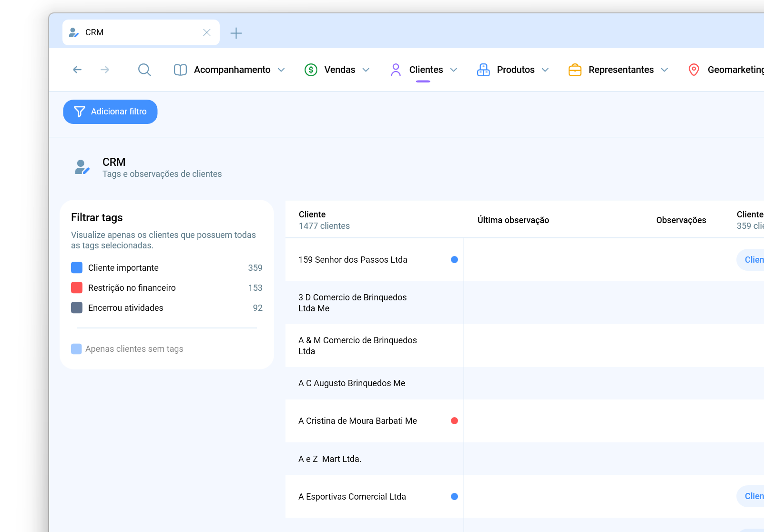Select client 159 Senhor dos Passos Ltda
Viewport: 764px width, 532px height.
pyautogui.click(x=353, y=260)
